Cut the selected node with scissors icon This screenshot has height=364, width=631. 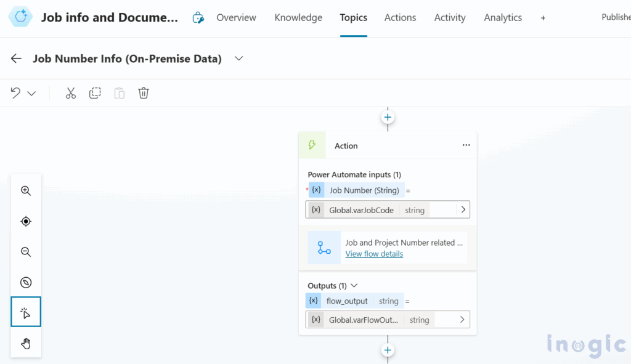click(x=70, y=92)
